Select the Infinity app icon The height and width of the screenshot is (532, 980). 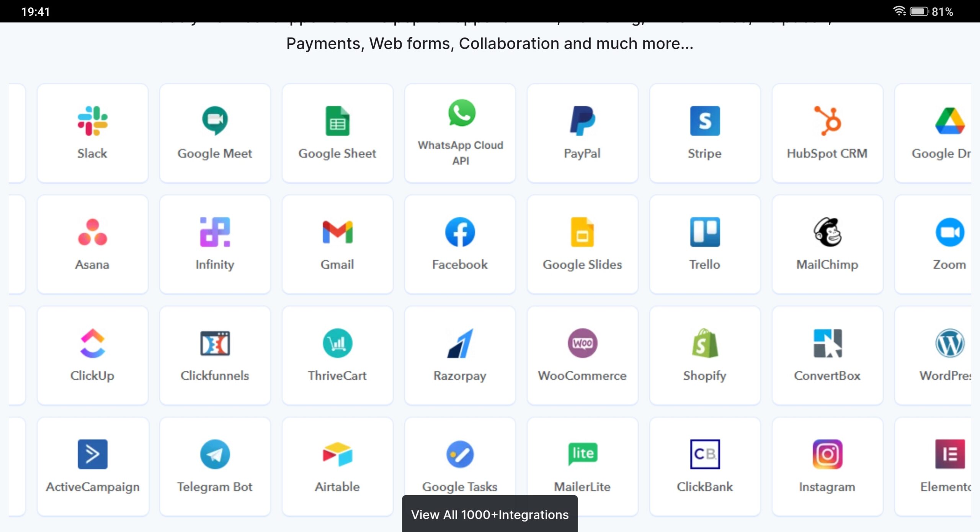[x=215, y=232]
